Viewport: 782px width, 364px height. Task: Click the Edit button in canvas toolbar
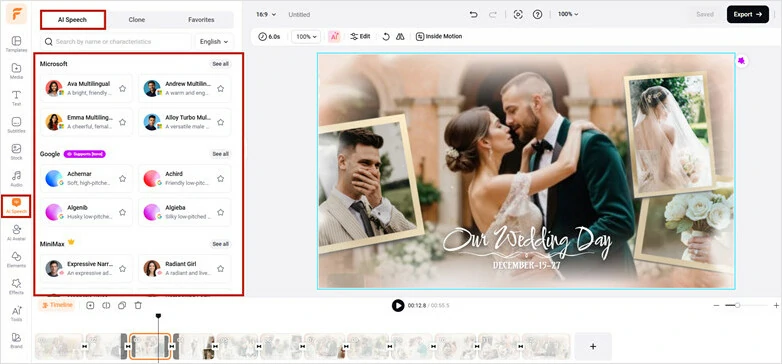[x=360, y=36]
